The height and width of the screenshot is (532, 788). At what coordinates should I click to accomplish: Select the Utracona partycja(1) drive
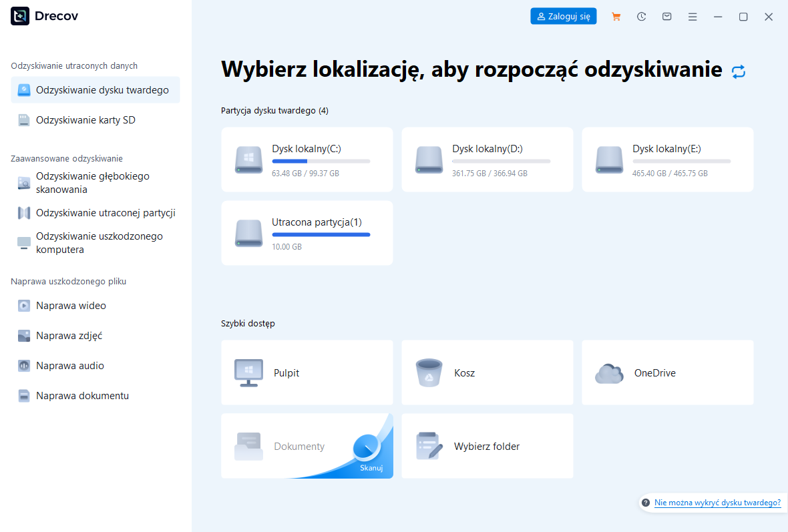[x=307, y=233]
